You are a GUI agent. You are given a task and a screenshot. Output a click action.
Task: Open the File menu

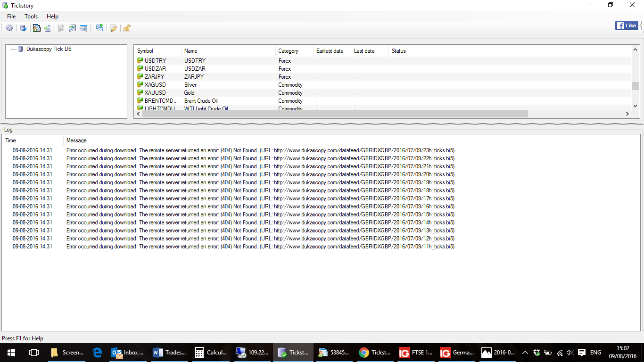tap(11, 16)
